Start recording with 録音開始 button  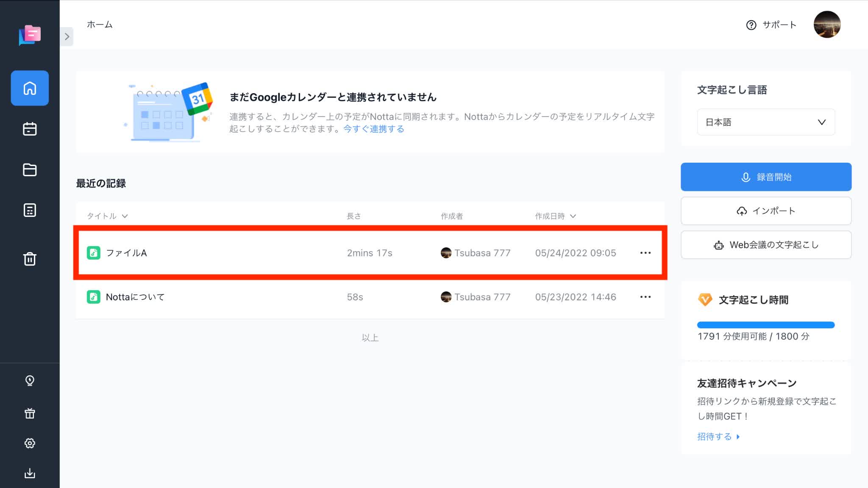(x=766, y=177)
